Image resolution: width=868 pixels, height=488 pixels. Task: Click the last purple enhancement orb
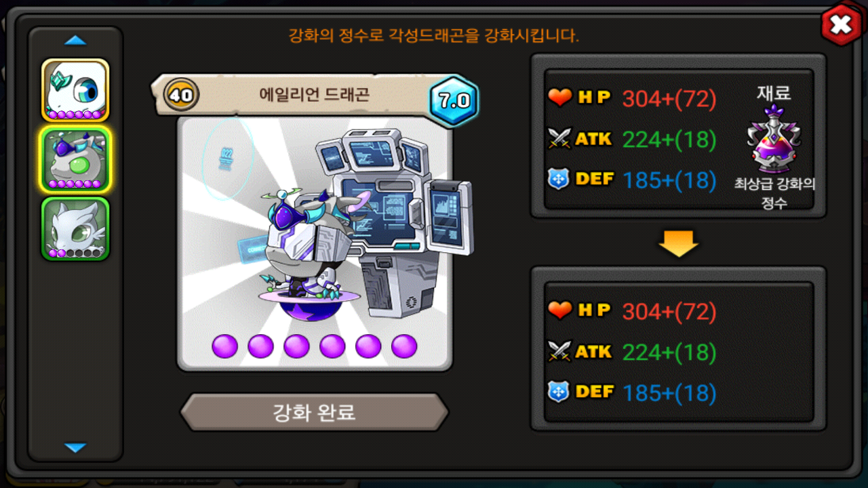click(404, 346)
